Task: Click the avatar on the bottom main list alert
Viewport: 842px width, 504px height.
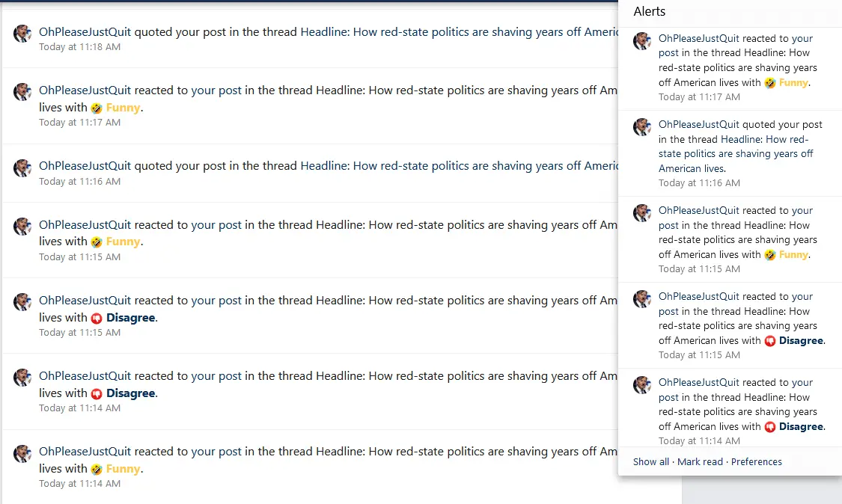Action: tap(22, 453)
